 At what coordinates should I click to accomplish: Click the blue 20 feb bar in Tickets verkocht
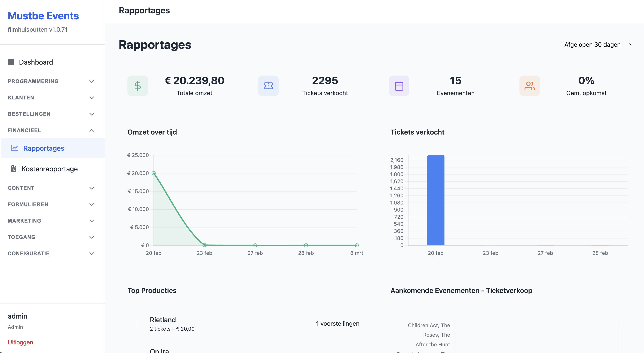[436, 200]
